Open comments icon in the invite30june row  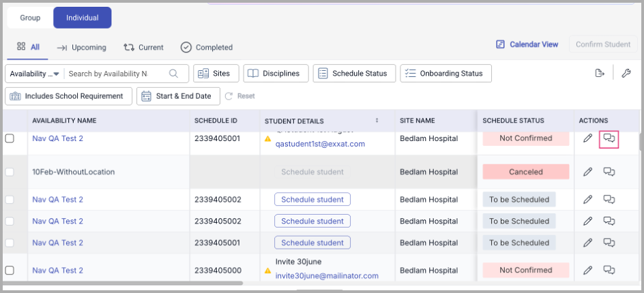tap(609, 270)
